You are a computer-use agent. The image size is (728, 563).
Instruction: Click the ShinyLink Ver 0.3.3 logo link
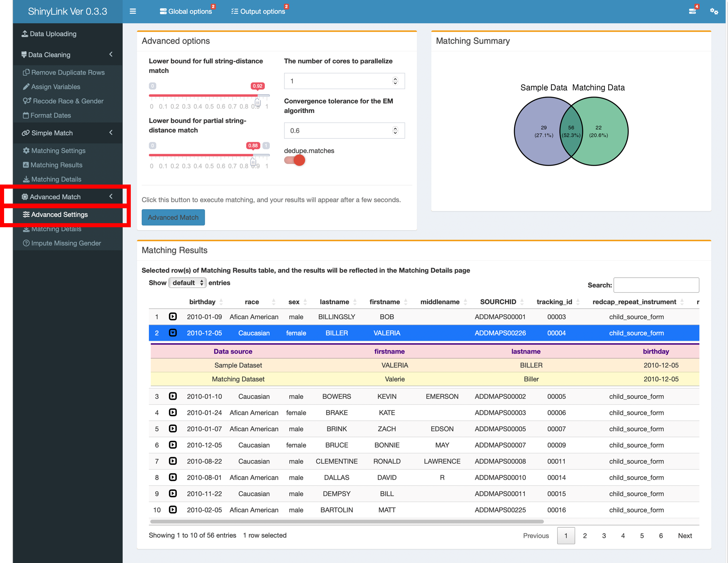[x=68, y=11]
